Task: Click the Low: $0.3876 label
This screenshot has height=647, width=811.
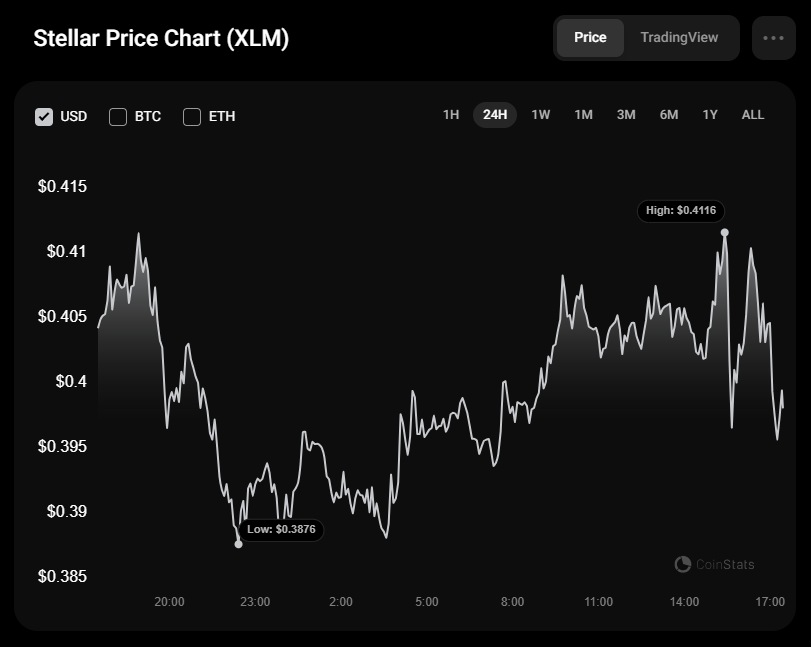Action: (281, 530)
